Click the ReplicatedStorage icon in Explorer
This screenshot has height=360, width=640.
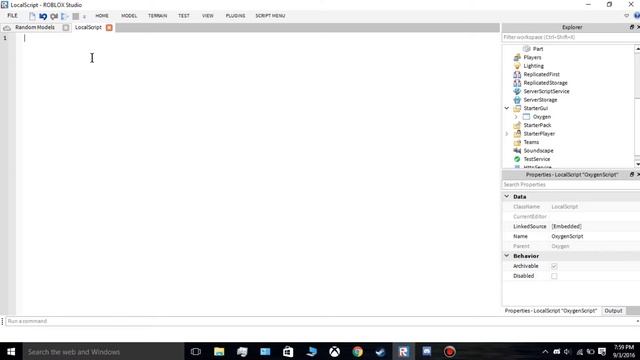tap(517, 83)
